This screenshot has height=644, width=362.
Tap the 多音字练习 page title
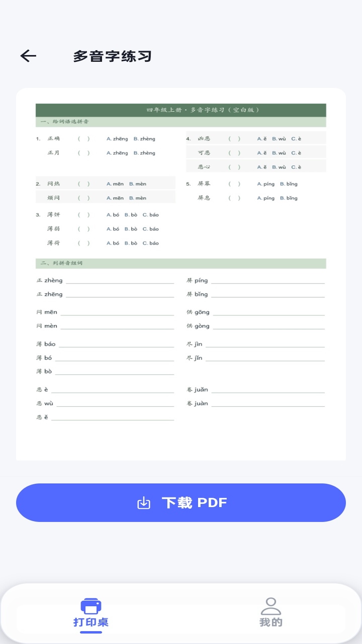click(112, 56)
